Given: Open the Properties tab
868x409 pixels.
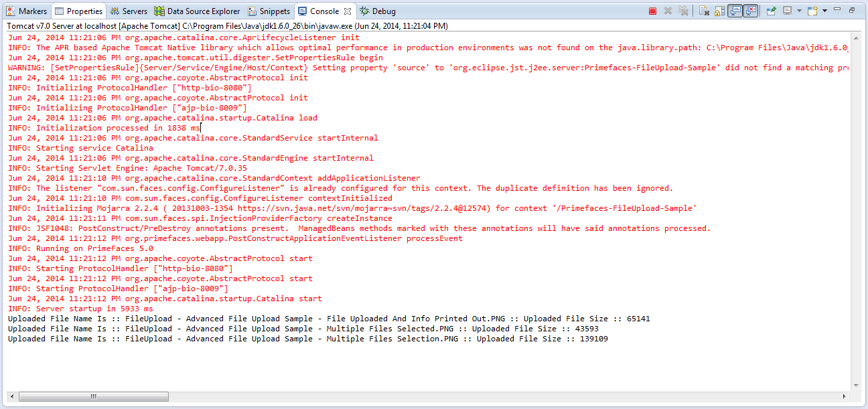Looking at the screenshot, I should [x=78, y=11].
